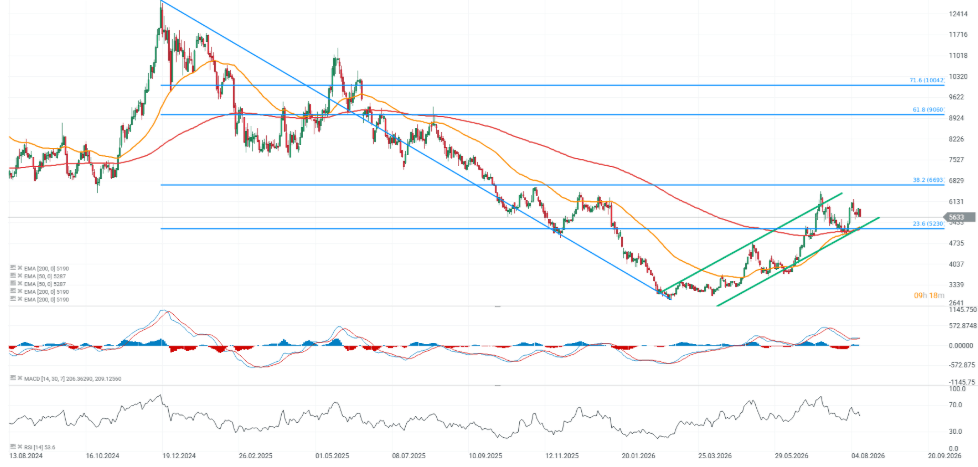Select the RSI [14] 53.6 legend text
978x467 pixels.
[x=38, y=448]
